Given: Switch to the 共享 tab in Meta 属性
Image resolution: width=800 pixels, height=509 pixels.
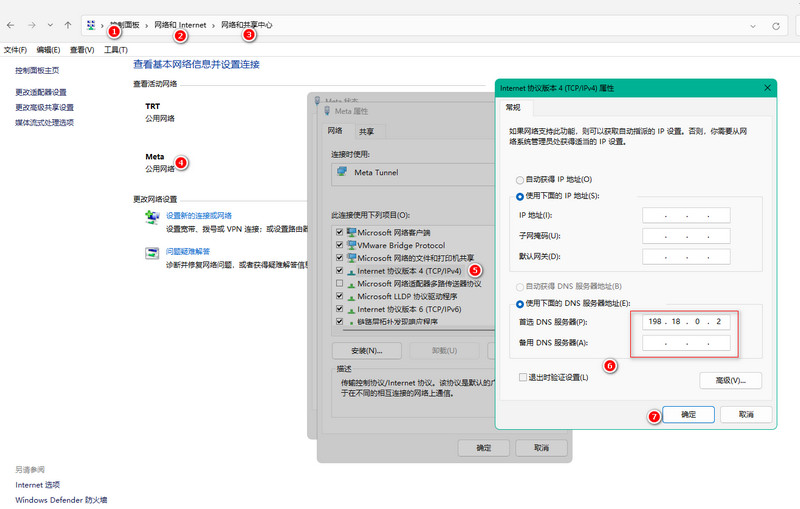Looking at the screenshot, I should tap(366, 131).
